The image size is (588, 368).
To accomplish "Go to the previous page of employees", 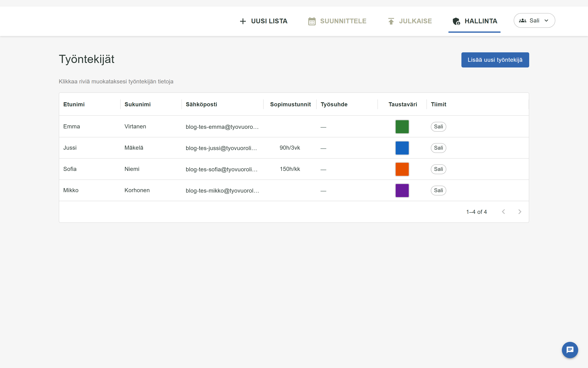I will (x=503, y=212).
